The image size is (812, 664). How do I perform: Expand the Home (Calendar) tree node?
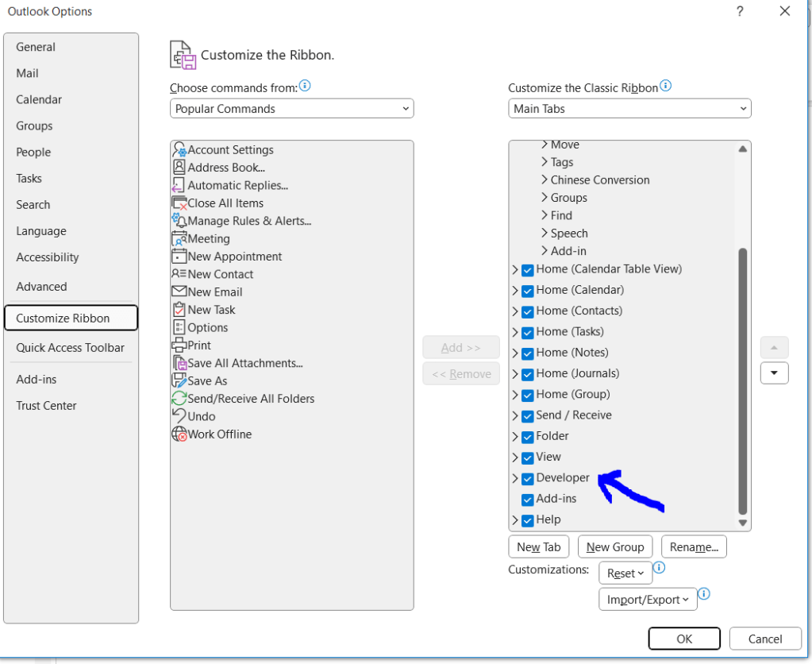515,291
